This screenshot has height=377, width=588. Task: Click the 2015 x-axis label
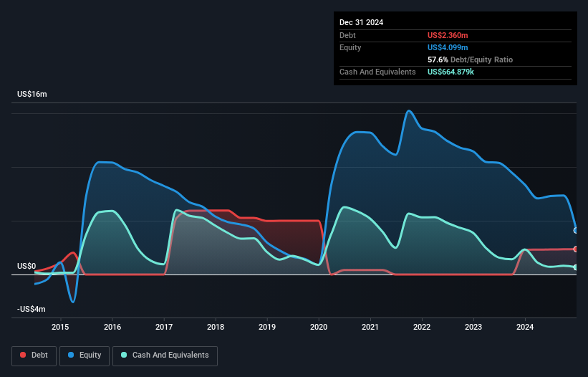[x=60, y=327]
